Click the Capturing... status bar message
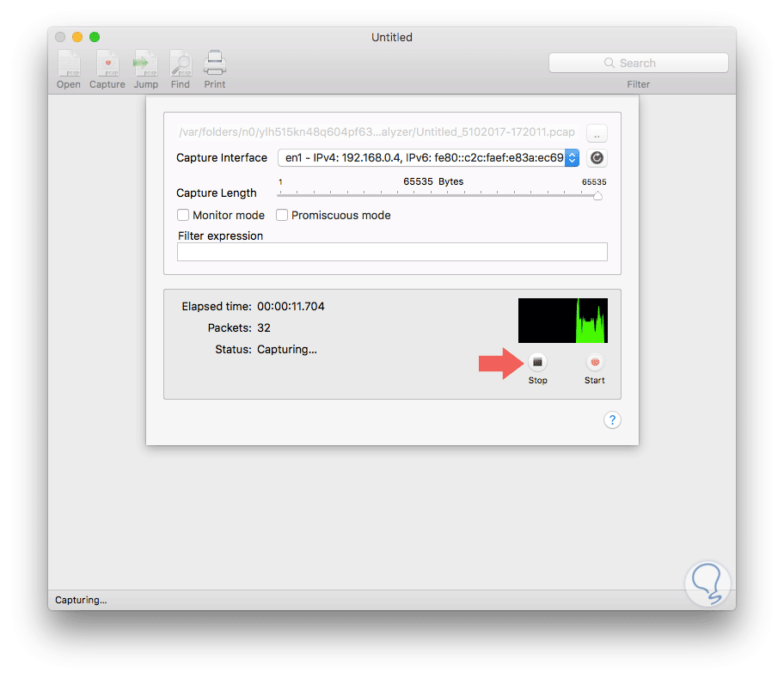 click(81, 600)
